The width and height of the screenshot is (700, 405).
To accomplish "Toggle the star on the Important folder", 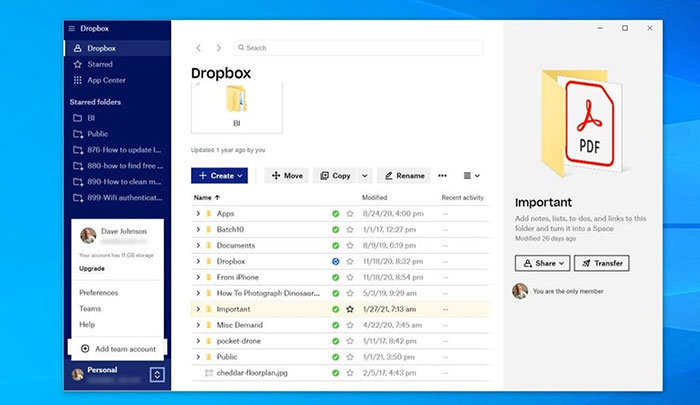I will click(x=350, y=309).
